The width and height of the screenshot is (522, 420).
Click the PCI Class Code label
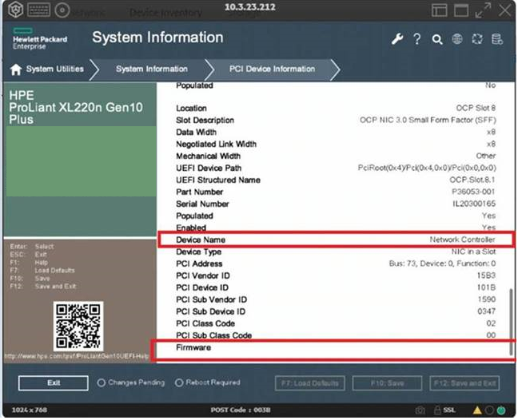pyautogui.click(x=205, y=324)
